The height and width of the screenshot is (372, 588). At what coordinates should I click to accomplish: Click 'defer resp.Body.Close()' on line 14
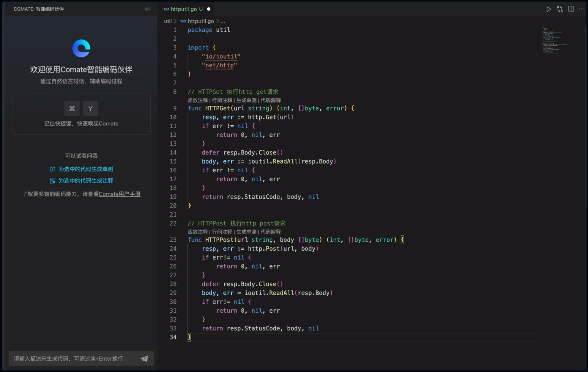click(x=242, y=153)
